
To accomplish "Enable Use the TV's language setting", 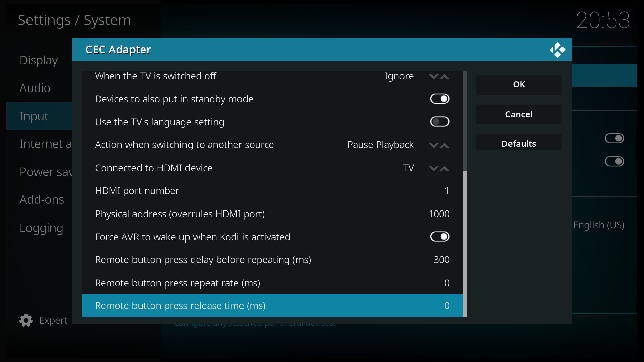I will click(x=440, y=122).
